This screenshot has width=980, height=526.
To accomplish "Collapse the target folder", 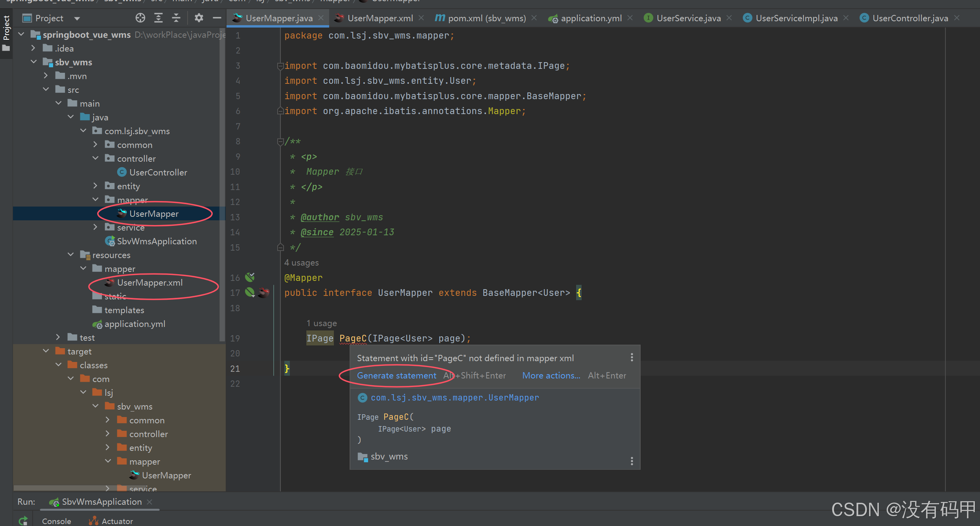I will [46, 351].
